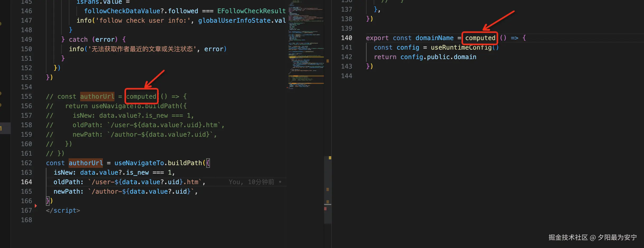Click "computed" in the comment on line 155
This screenshot has width=644, height=248.
click(141, 97)
